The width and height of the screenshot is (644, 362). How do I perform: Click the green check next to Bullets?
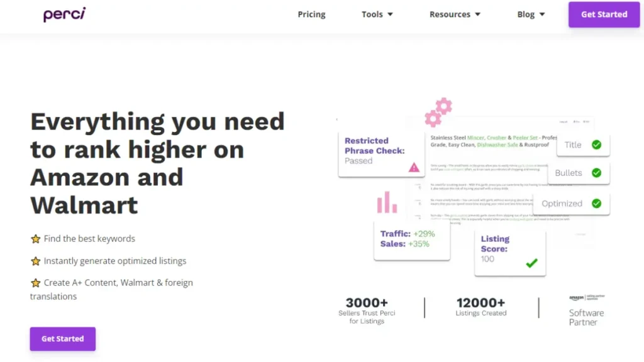tap(596, 173)
